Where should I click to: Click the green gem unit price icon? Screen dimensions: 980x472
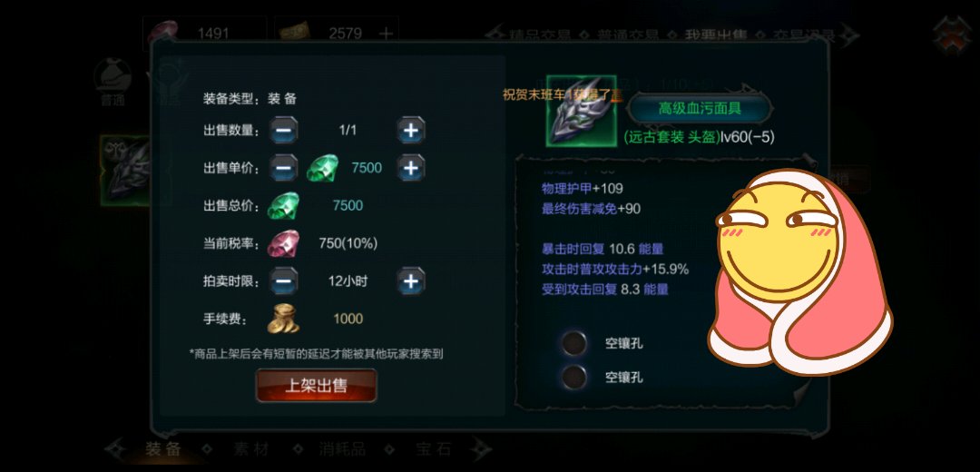point(322,168)
